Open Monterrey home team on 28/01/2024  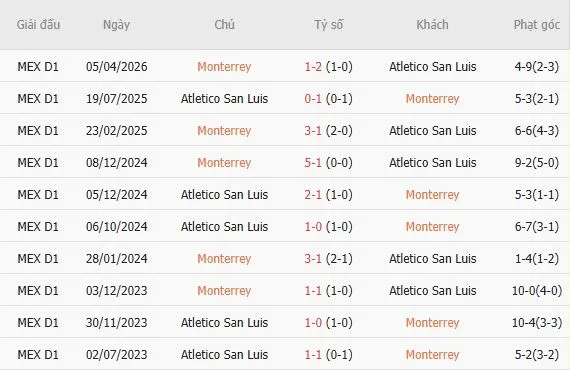[x=224, y=259]
